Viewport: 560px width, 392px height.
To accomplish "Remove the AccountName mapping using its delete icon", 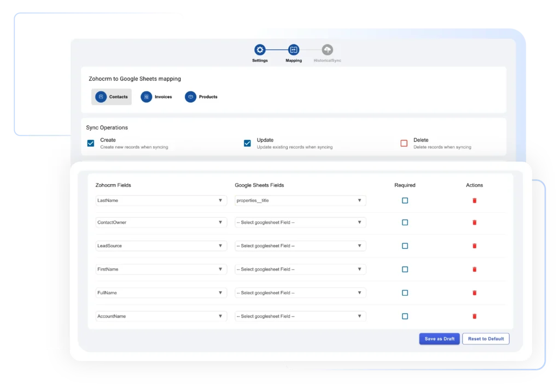I will point(474,316).
